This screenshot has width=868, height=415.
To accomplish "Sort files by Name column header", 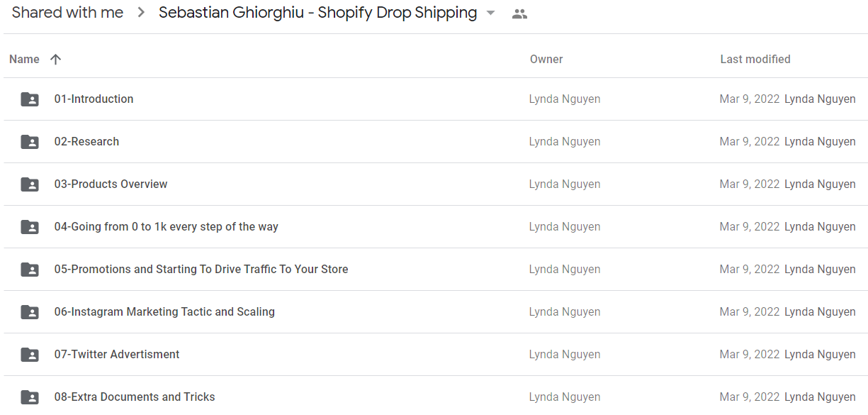I will click(24, 60).
